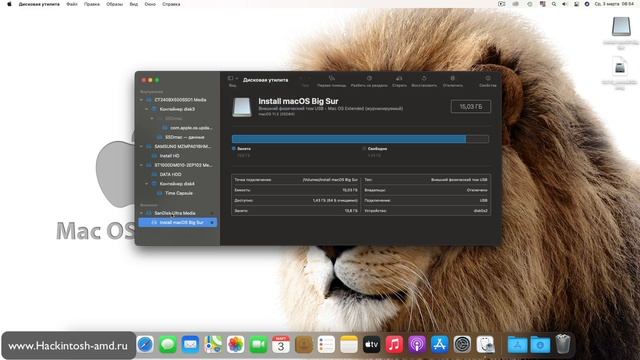Viewport: 640px width, 360px height.
Task: Open Safari from the Dock
Action: tap(145, 344)
